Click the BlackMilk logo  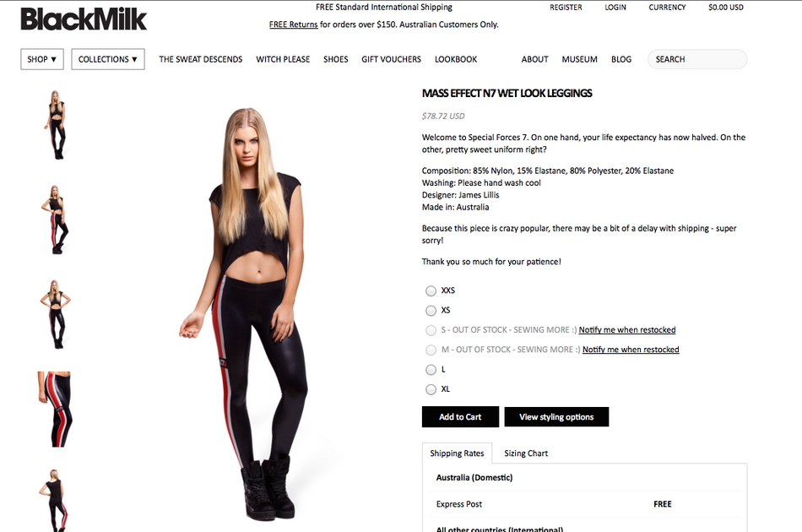tap(84, 19)
